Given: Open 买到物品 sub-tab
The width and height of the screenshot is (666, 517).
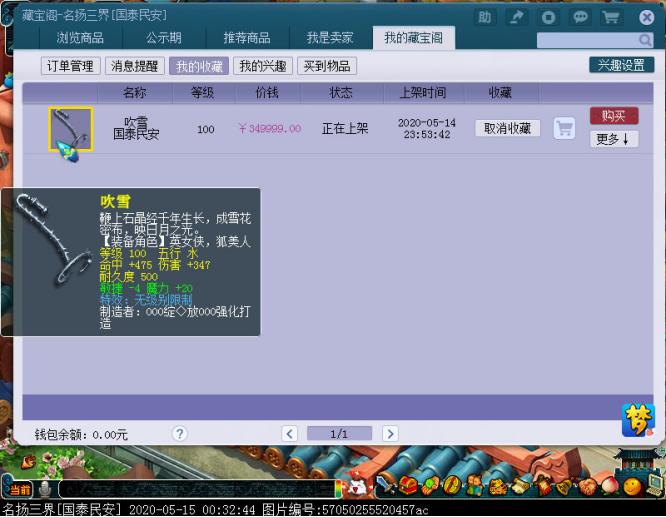Looking at the screenshot, I should (327, 66).
